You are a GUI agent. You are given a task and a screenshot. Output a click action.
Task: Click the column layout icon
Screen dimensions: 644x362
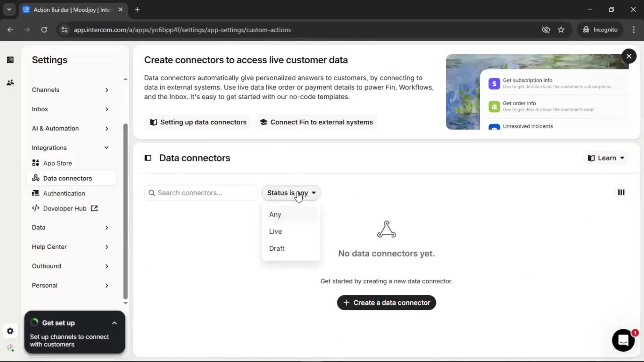[621, 192]
